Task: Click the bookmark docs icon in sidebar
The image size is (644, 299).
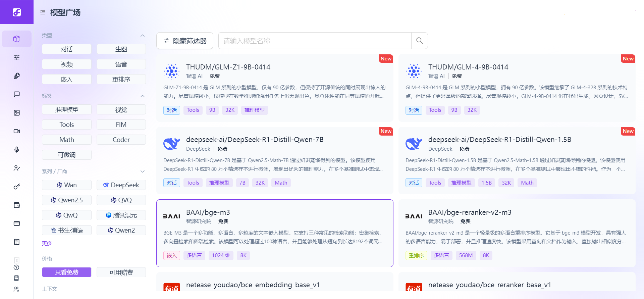Action: (16, 278)
